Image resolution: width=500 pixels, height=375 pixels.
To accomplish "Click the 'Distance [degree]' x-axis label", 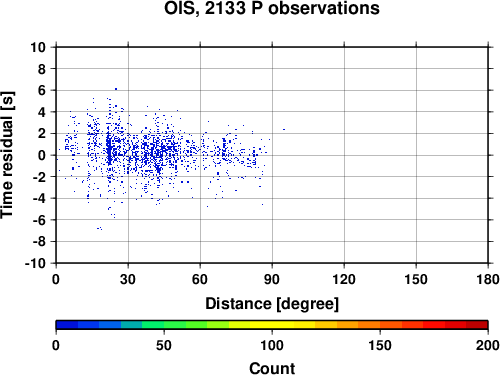I will [272, 304].
